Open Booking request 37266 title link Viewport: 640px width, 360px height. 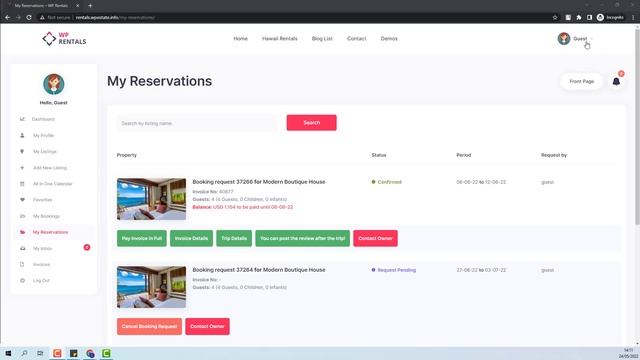click(x=259, y=182)
